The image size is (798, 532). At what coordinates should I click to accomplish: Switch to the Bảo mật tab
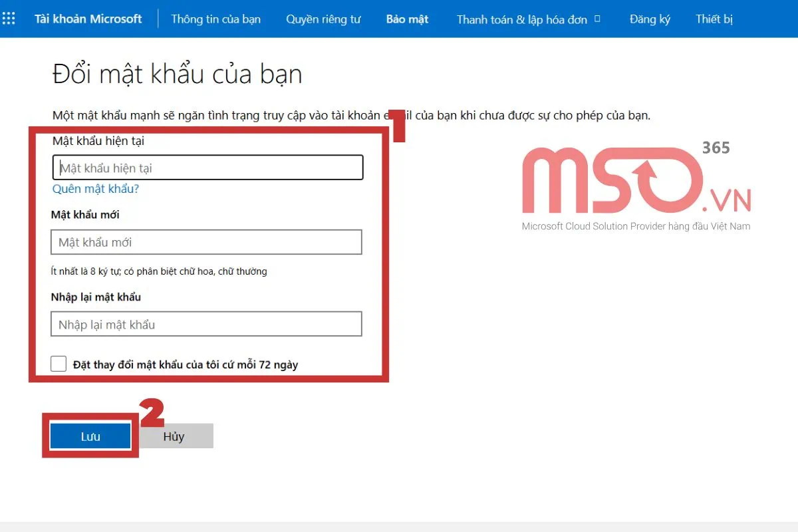(407, 19)
